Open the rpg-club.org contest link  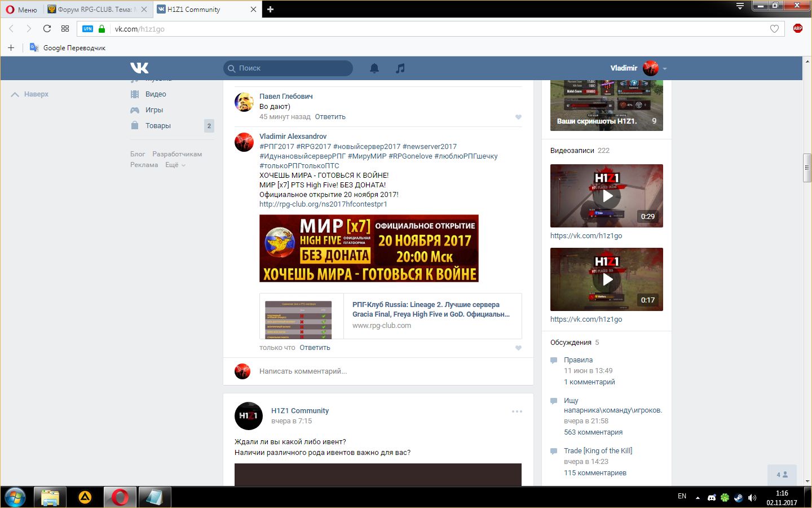click(x=323, y=204)
